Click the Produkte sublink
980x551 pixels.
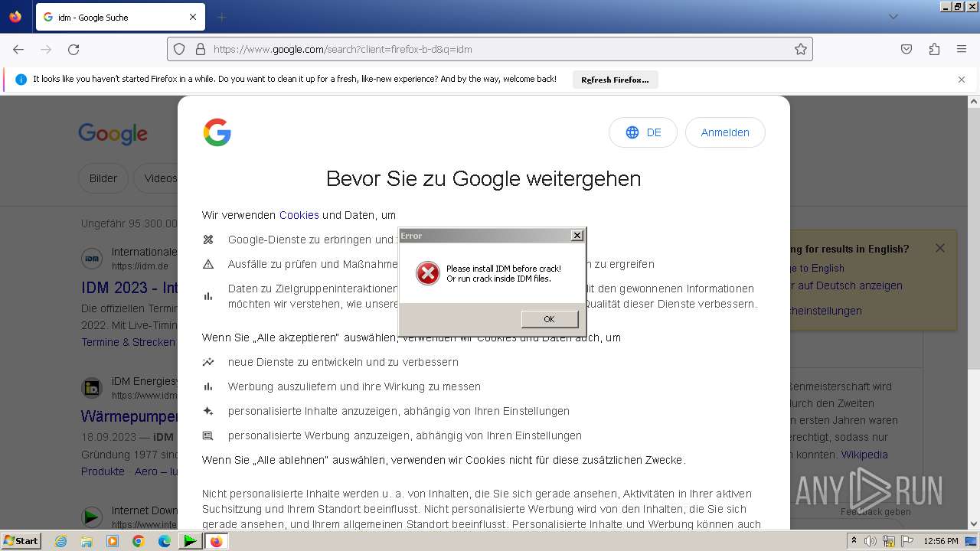tap(103, 471)
